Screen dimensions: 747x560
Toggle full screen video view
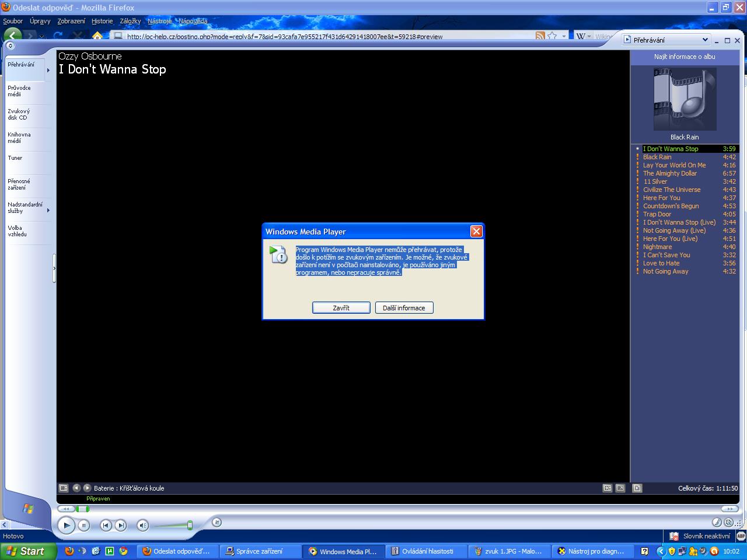click(620, 488)
